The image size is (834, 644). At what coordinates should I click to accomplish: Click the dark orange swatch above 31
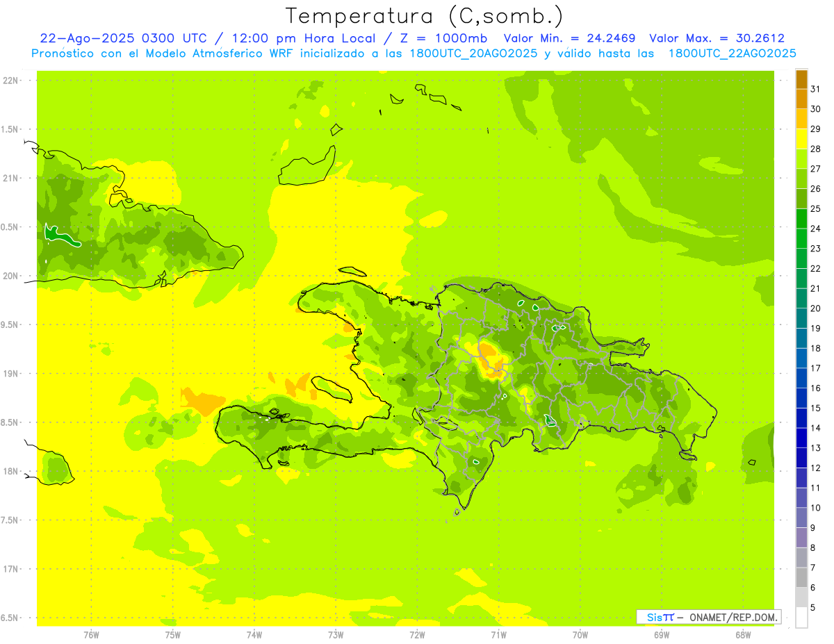[801, 79]
